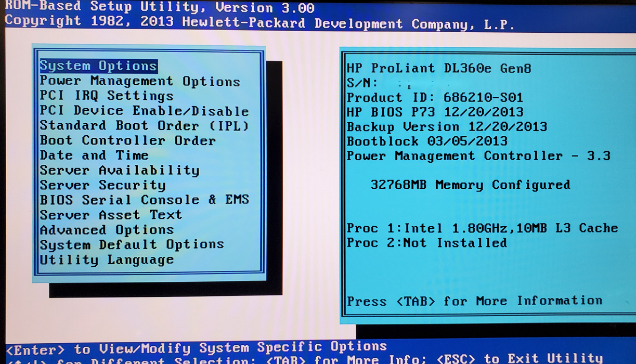Viewport: 636px width, 364px height.
Task: Click the Backup Version 12/20/2013 line
Action: [447, 126]
